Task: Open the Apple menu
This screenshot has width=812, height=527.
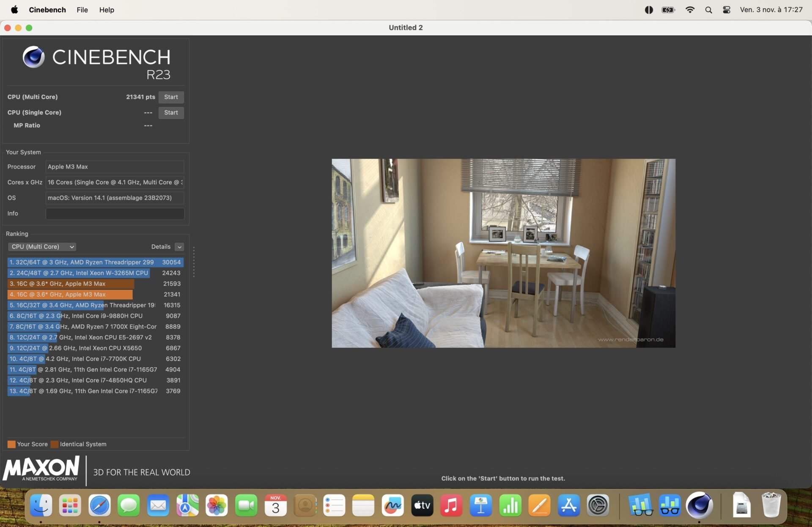Action: click(14, 10)
